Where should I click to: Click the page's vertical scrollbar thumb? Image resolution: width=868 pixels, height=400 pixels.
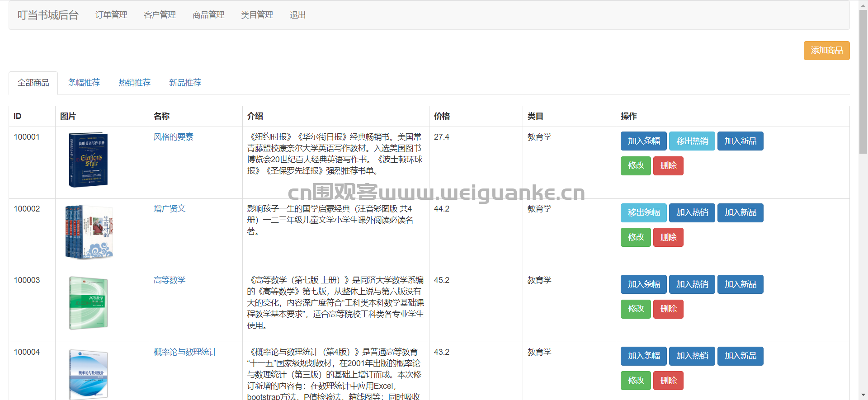point(863,82)
